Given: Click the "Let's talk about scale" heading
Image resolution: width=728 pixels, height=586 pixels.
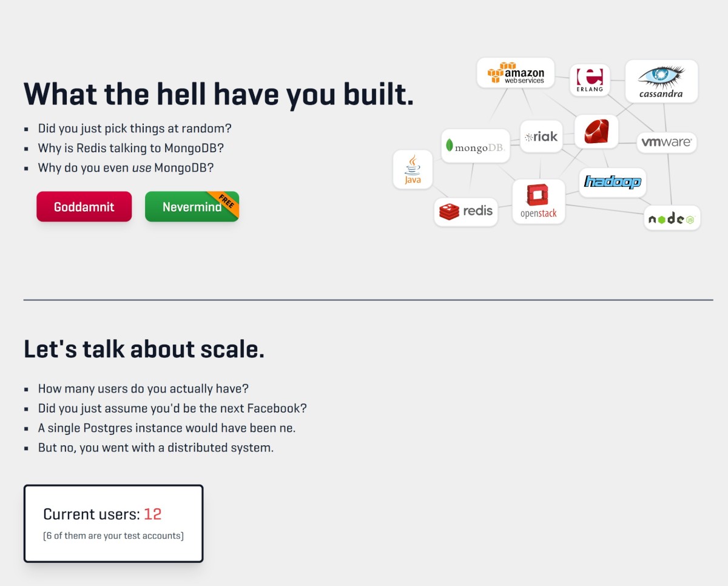Looking at the screenshot, I should tap(144, 349).
